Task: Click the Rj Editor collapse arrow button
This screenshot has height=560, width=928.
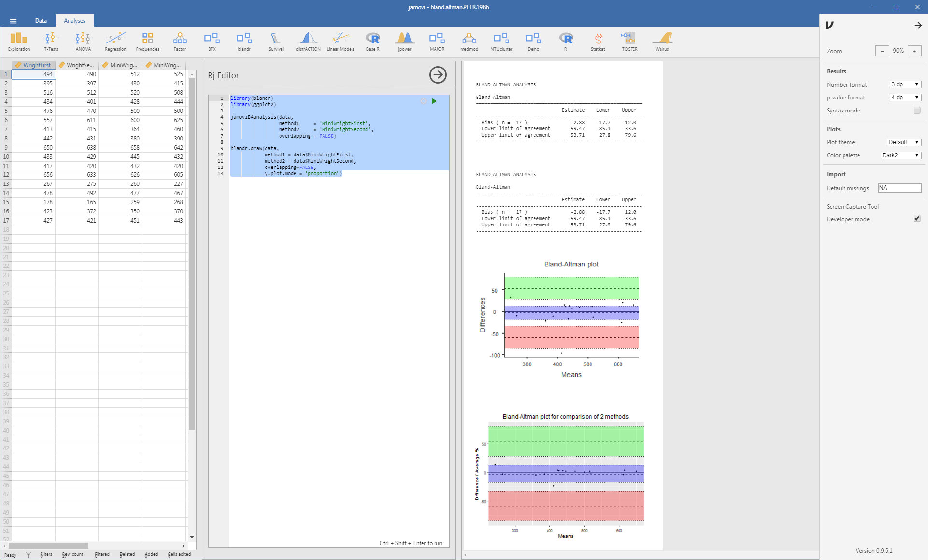Action: (x=437, y=75)
